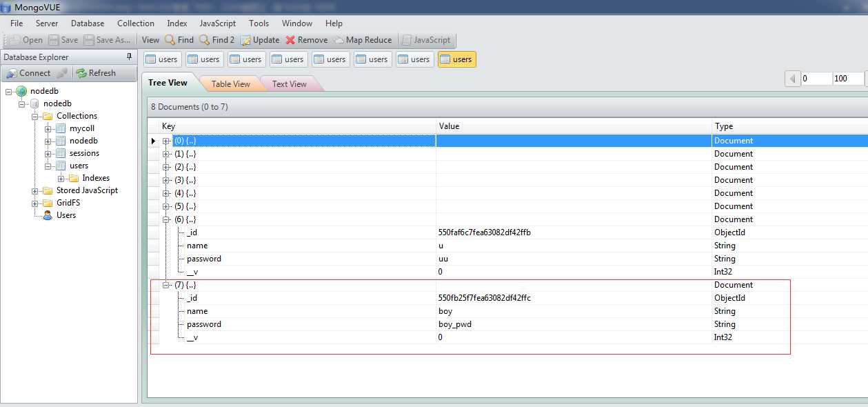Switch to Text View tab
868x407 pixels.
[x=289, y=84]
